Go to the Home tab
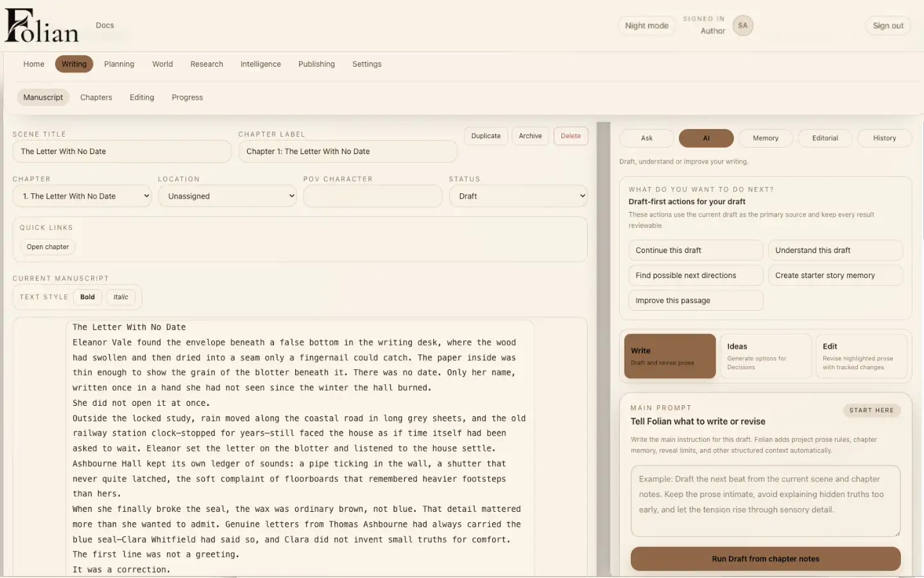The width and height of the screenshot is (924, 578). click(34, 64)
